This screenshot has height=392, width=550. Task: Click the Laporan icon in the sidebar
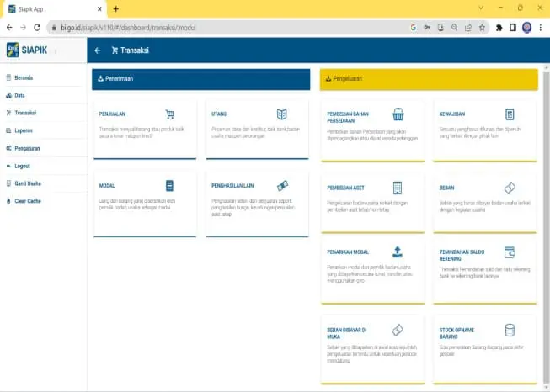(x=8, y=130)
